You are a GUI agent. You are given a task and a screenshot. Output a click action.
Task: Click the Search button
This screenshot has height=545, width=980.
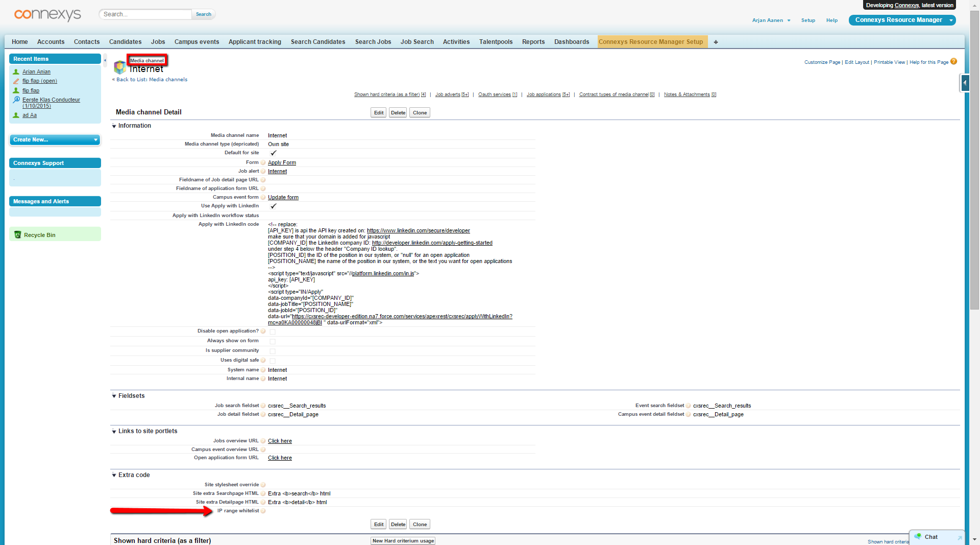point(204,14)
